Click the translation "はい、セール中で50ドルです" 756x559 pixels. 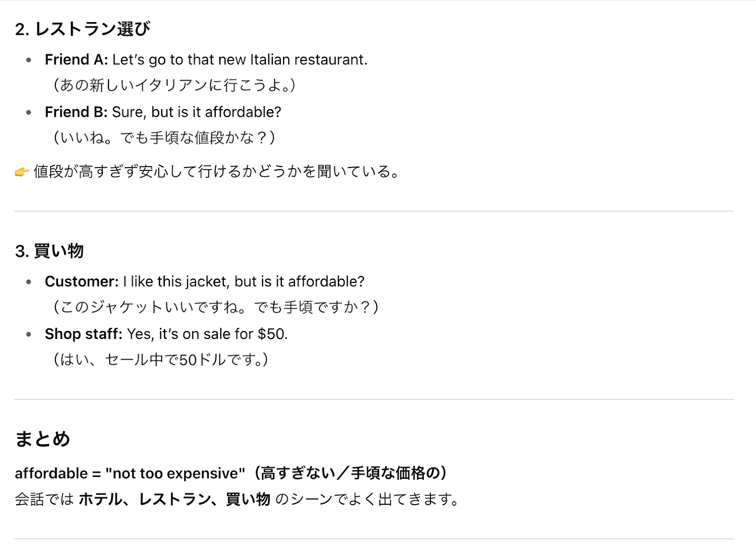pyautogui.click(x=161, y=360)
